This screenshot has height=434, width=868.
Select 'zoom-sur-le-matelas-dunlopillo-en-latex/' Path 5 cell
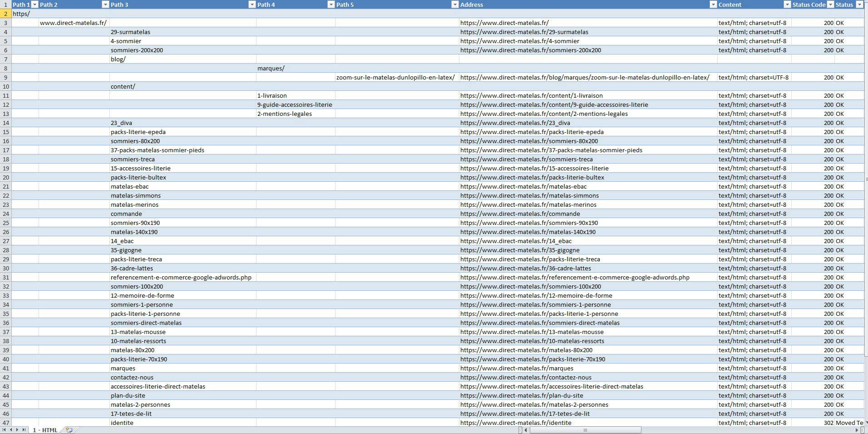pos(397,77)
